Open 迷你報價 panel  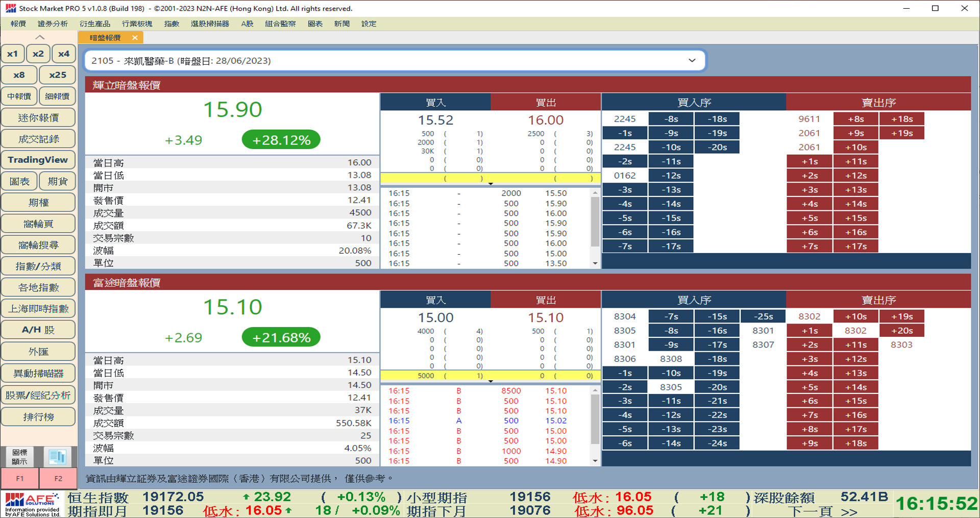[x=38, y=118]
